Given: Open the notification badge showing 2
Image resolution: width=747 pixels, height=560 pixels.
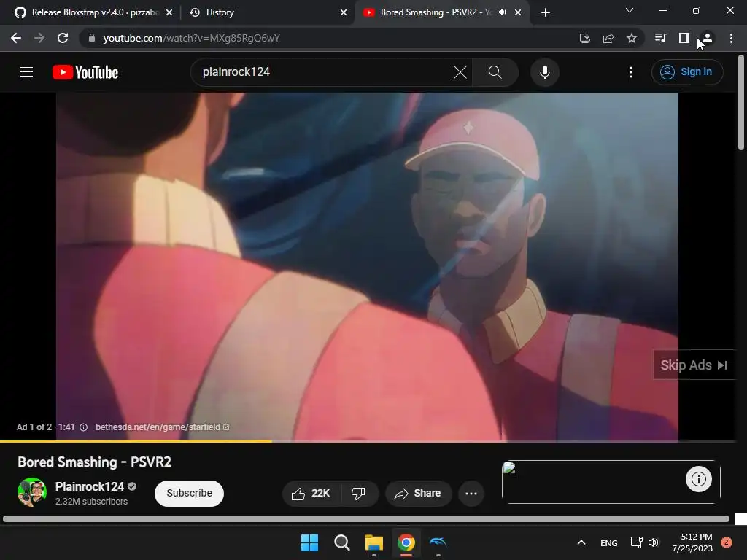Looking at the screenshot, I should (x=727, y=542).
